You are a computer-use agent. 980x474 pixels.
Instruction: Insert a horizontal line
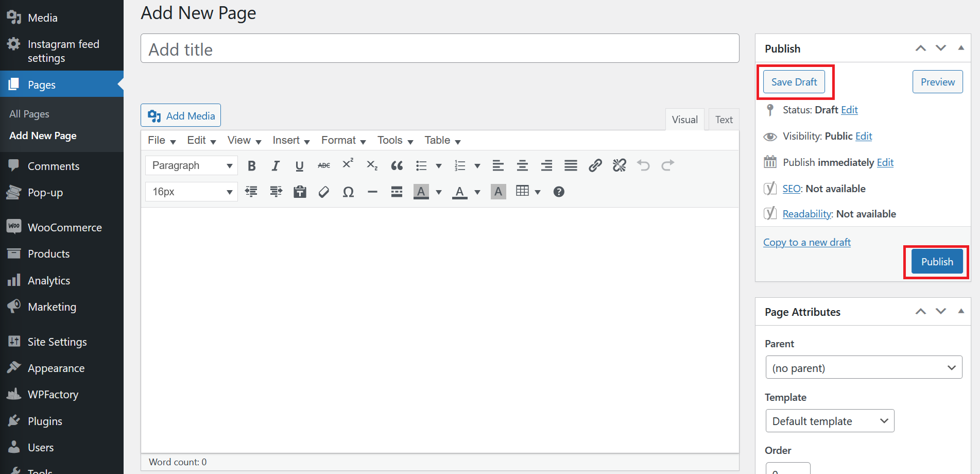(372, 192)
